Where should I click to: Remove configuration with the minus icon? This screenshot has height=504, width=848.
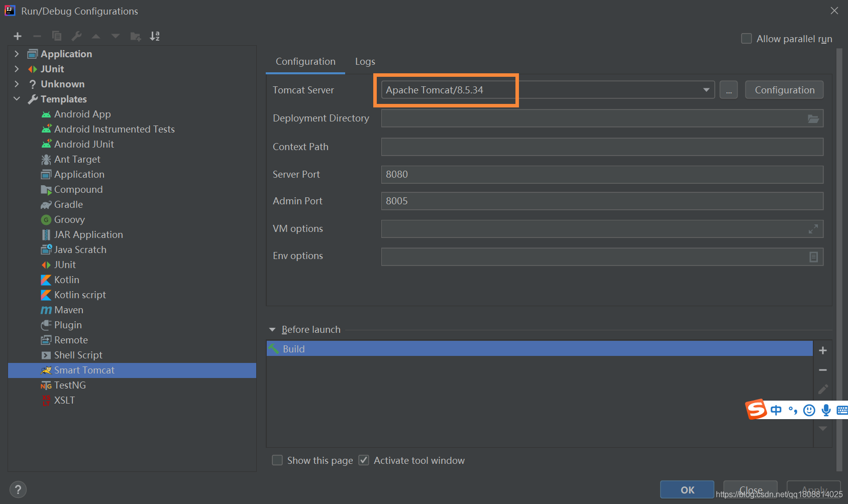point(37,36)
